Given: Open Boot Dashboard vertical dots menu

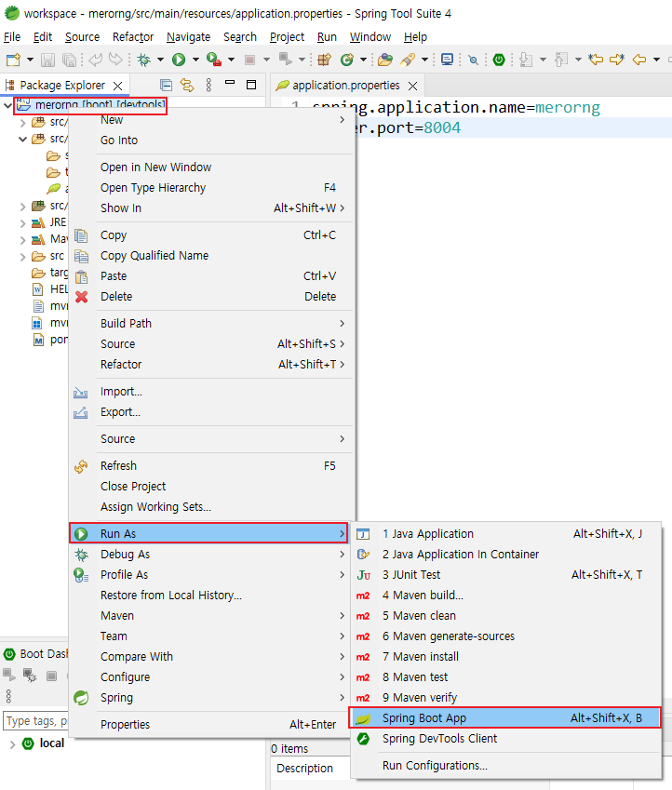Looking at the screenshot, I should click(x=8, y=696).
